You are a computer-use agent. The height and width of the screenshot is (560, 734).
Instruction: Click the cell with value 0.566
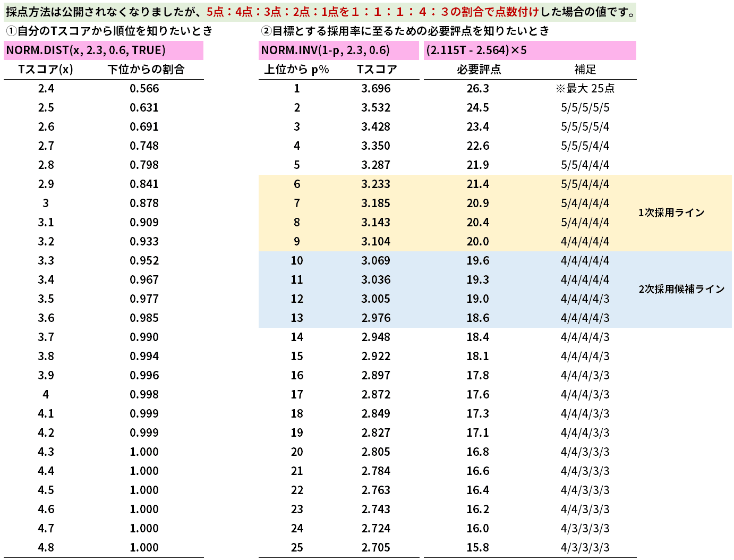[x=144, y=89]
